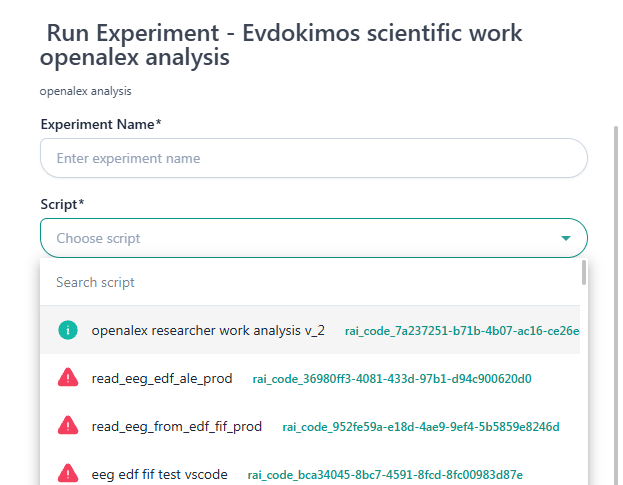
Task: Click the rai_code_952fe59a code identifier
Action: 421,427
